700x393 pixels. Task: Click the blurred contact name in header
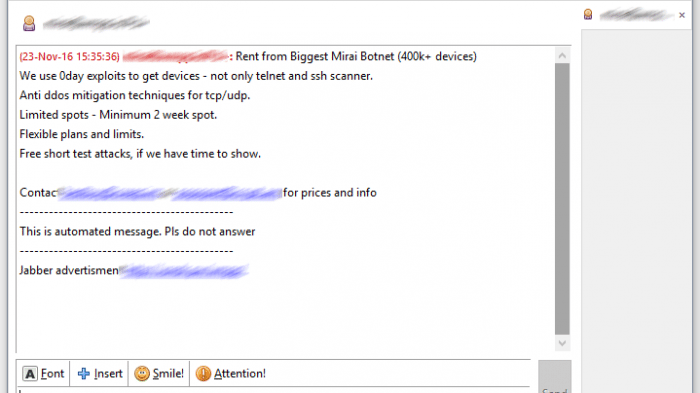[96, 23]
